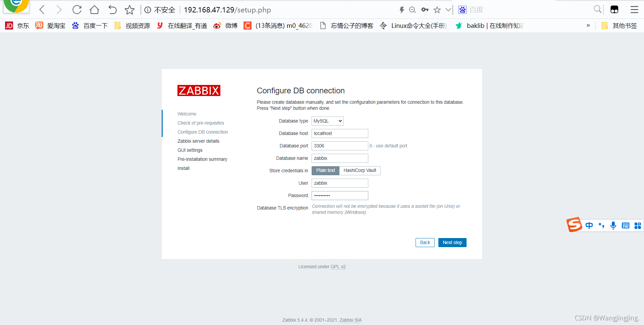Reload the page with the refresh icon
Viewport: 644px width, 325px height.
[x=77, y=10]
